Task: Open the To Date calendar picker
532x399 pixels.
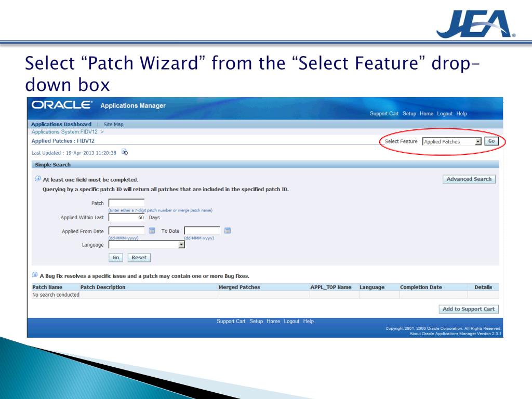Action: pyautogui.click(x=228, y=231)
